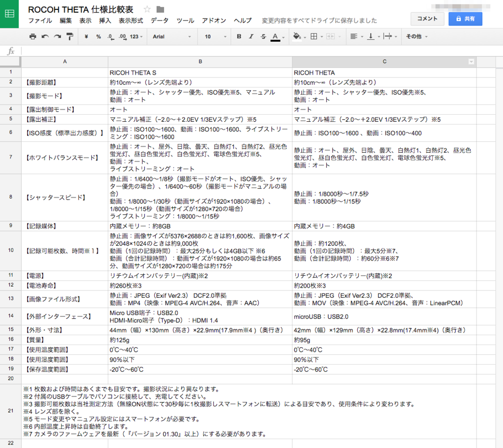Open the Sheets home icon
This screenshot has width=503, height=448.
pyautogui.click(x=9, y=14)
